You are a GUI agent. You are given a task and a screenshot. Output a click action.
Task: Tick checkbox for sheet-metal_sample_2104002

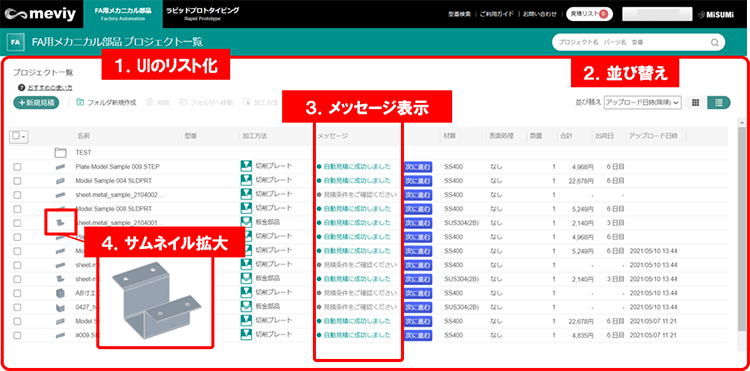click(17, 195)
